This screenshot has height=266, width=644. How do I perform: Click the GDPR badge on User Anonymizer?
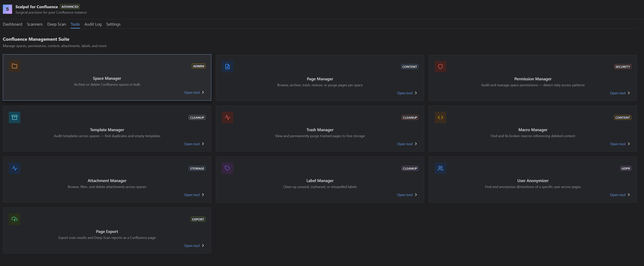click(626, 168)
